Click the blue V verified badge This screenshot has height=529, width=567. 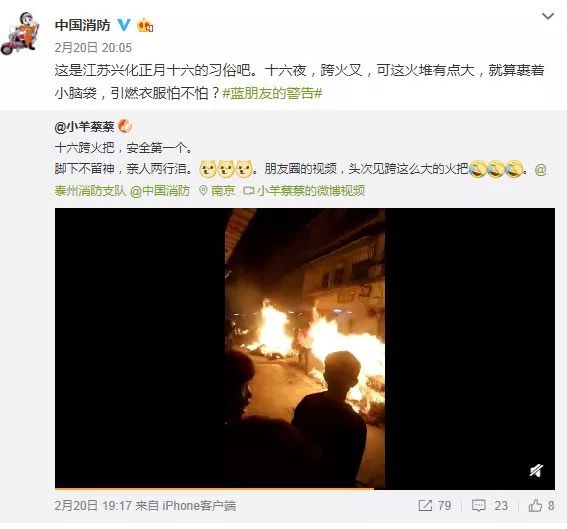[124, 25]
